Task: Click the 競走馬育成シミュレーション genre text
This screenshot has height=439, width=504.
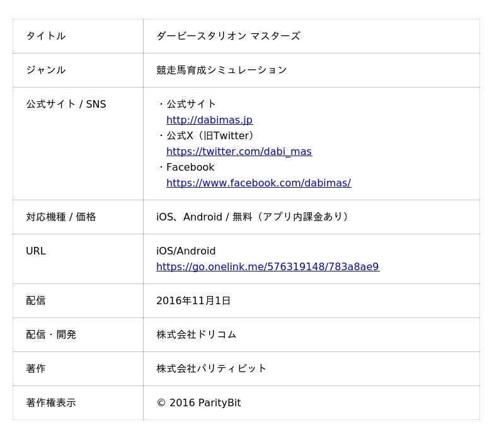Action: point(221,70)
